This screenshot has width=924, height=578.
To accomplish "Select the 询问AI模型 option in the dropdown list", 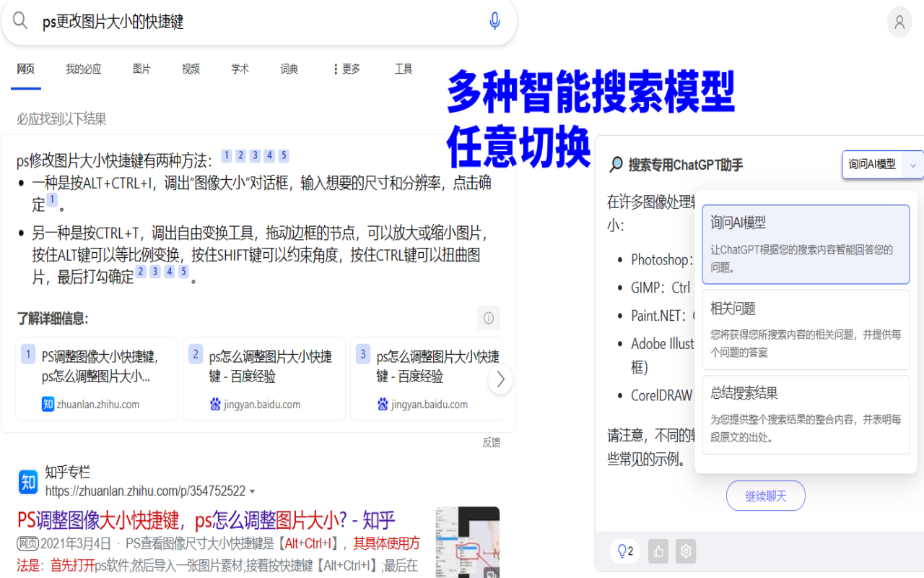I will tap(806, 244).
